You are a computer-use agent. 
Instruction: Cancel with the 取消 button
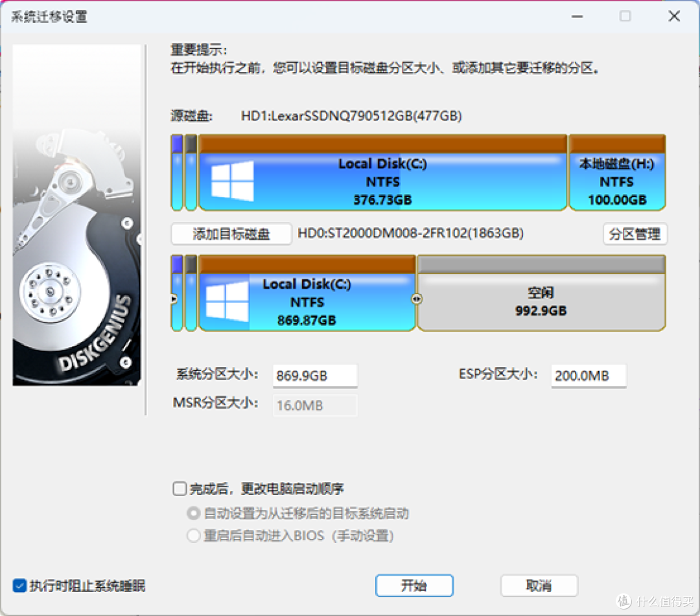coord(539,585)
